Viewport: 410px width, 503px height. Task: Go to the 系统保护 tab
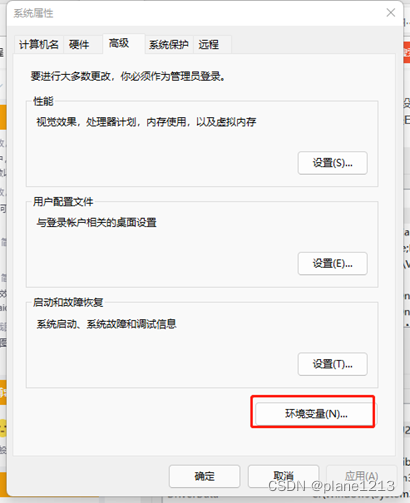click(x=169, y=44)
